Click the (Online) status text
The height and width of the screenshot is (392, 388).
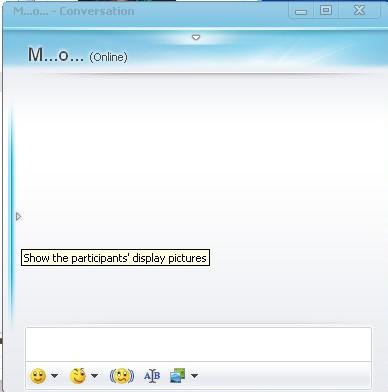tap(108, 57)
